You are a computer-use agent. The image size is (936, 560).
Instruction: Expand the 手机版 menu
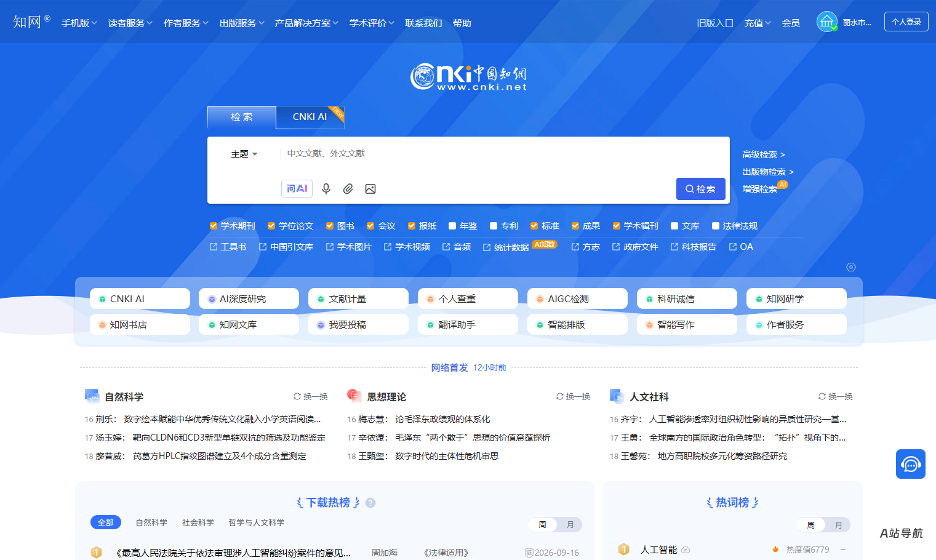click(79, 23)
